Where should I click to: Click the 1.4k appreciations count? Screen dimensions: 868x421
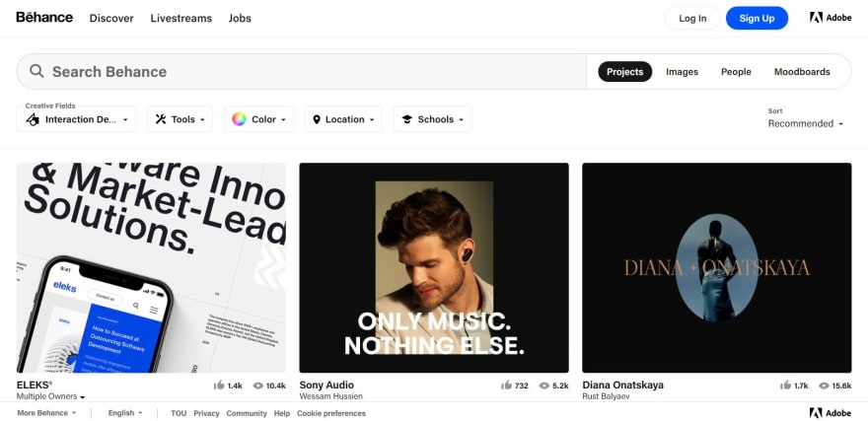point(235,386)
